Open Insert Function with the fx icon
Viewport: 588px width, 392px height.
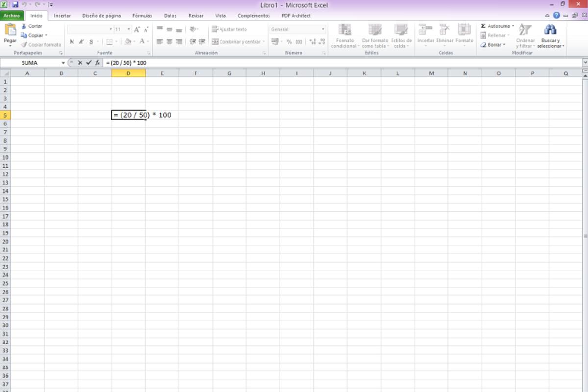98,63
